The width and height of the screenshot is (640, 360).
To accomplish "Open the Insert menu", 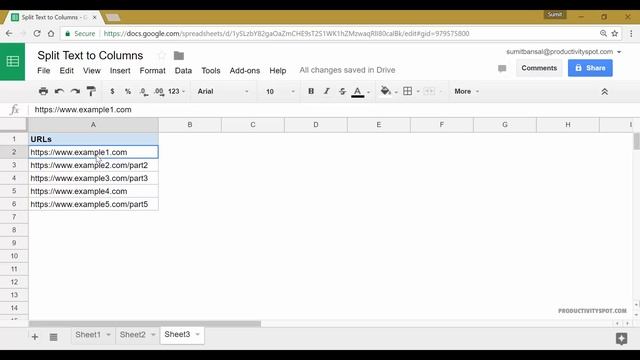I will [x=120, y=71].
